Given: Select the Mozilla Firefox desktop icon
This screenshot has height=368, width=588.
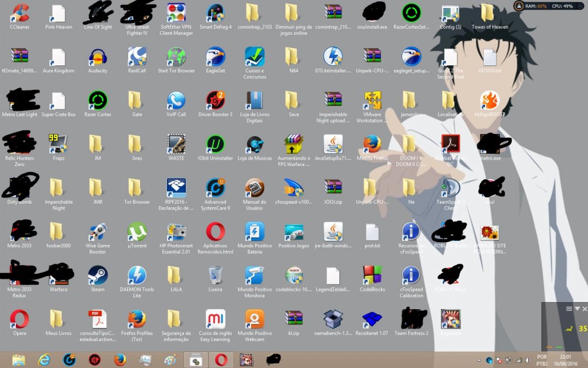Looking at the screenshot, I should 372,144.
